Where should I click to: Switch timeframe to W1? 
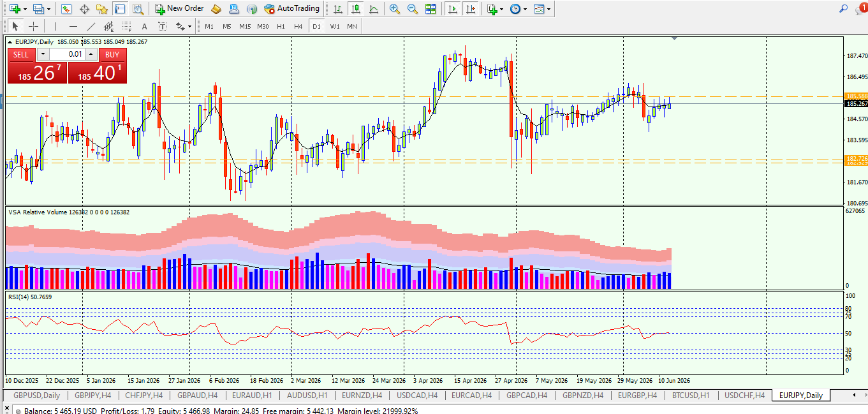point(335,26)
